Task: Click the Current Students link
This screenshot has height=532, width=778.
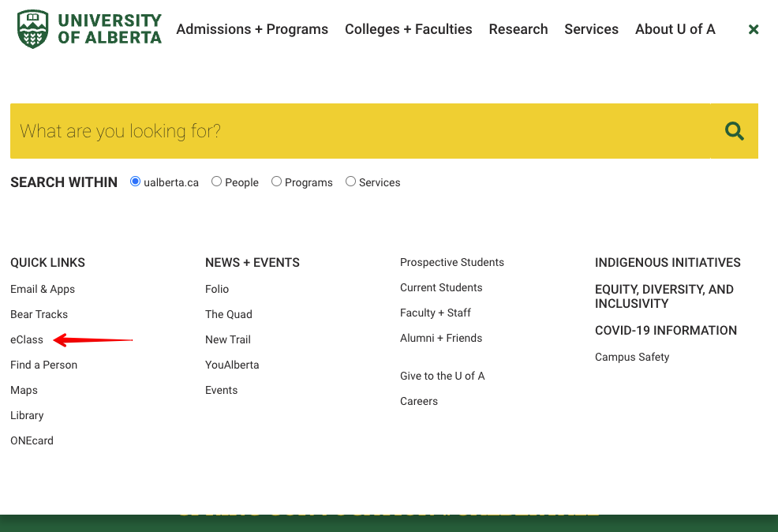Action: [x=441, y=287]
